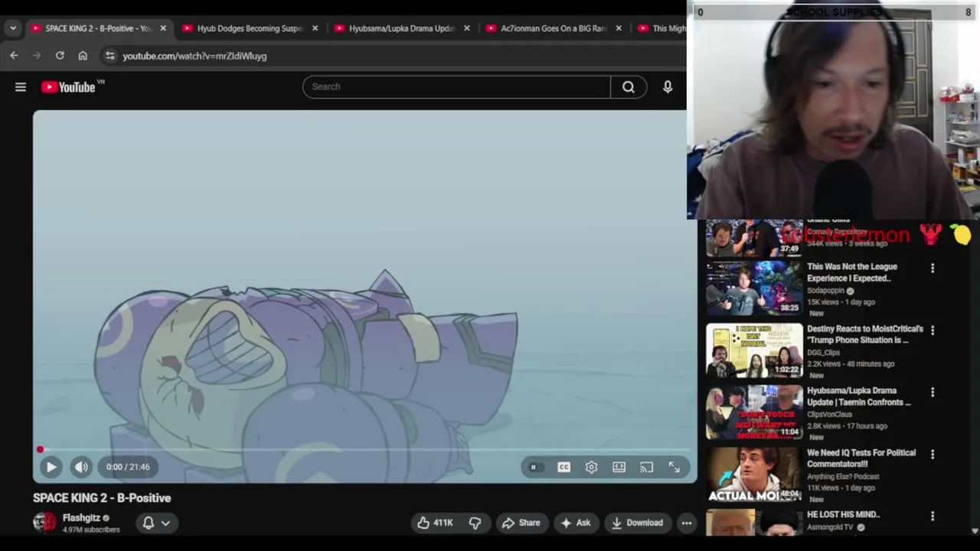Open thumbnail for This Was Not the League Experience
980x551 pixels.
(x=754, y=289)
